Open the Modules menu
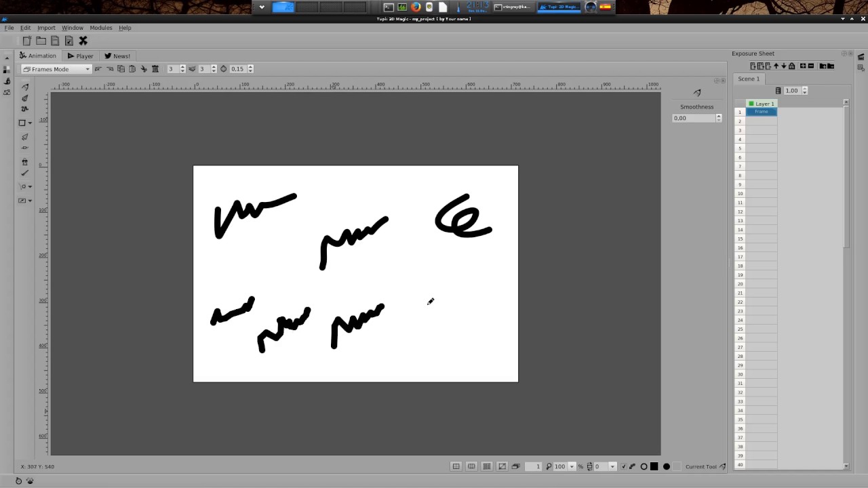Viewport: 868px width, 488px height. 101,28
